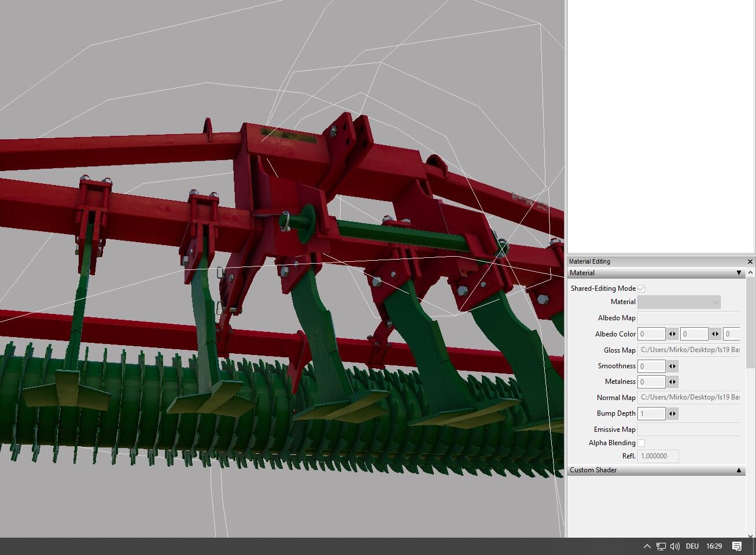The width and height of the screenshot is (756, 555).
Task: Click the Smoothness value arrows icon
Action: 672,366
